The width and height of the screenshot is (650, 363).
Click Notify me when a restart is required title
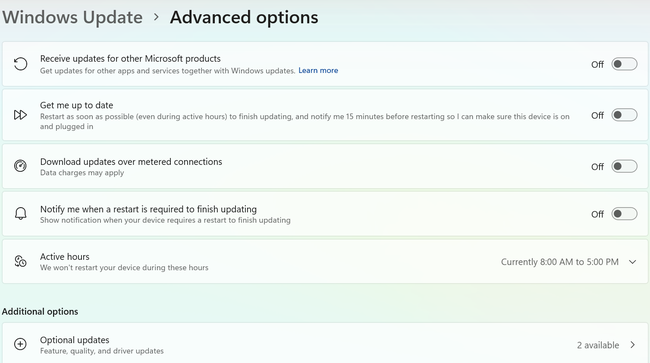(148, 209)
